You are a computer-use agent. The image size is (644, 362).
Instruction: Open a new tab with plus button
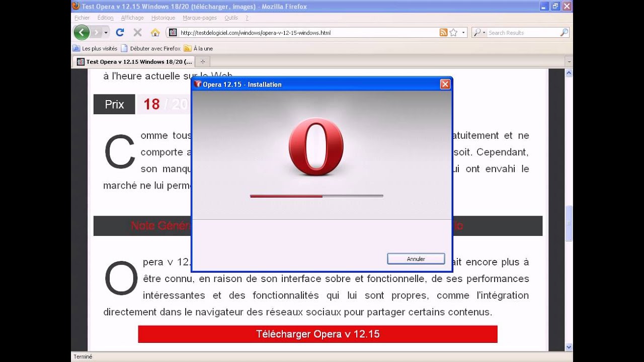(203, 62)
